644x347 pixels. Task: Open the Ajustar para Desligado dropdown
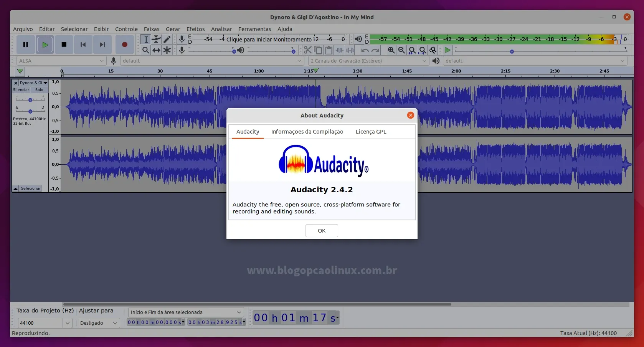(99, 323)
